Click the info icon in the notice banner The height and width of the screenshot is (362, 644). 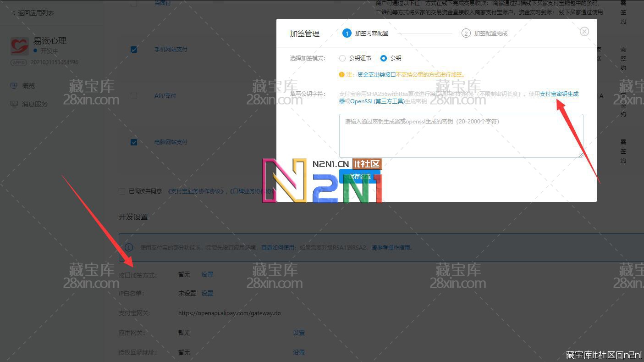coord(129,247)
